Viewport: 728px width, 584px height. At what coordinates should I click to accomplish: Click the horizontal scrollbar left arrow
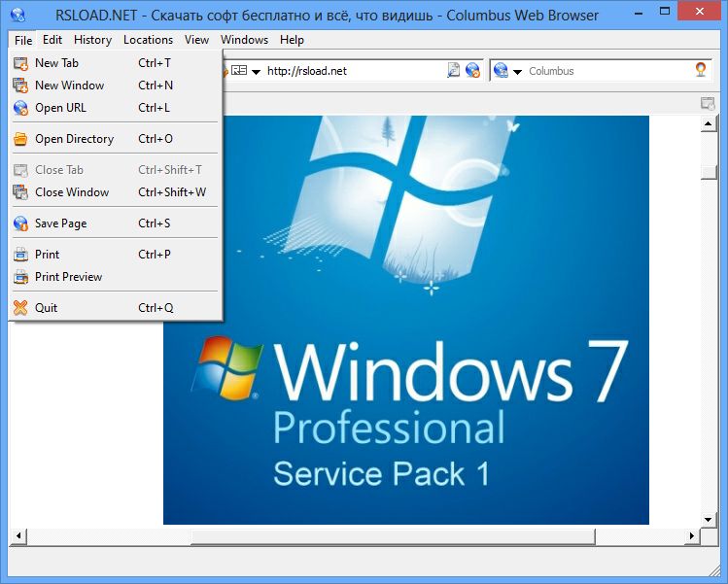[x=18, y=535]
